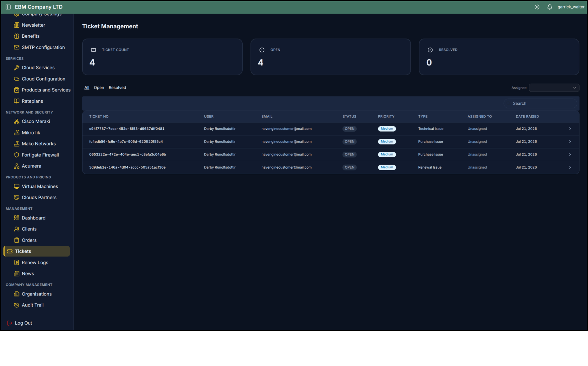
Task: Click the Fortigate Firewall shield icon
Action: (17, 155)
